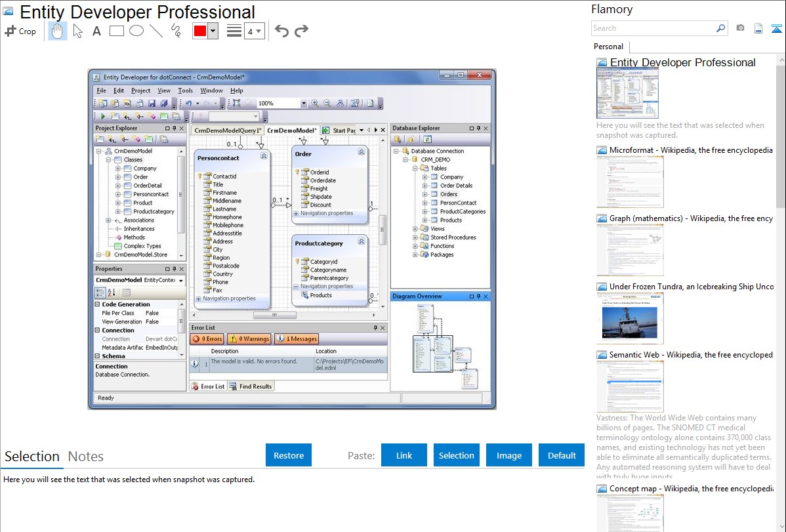Image resolution: width=786 pixels, height=532 pixels.
Task: Redo the last annotation
Action: (x=301, y=31)
